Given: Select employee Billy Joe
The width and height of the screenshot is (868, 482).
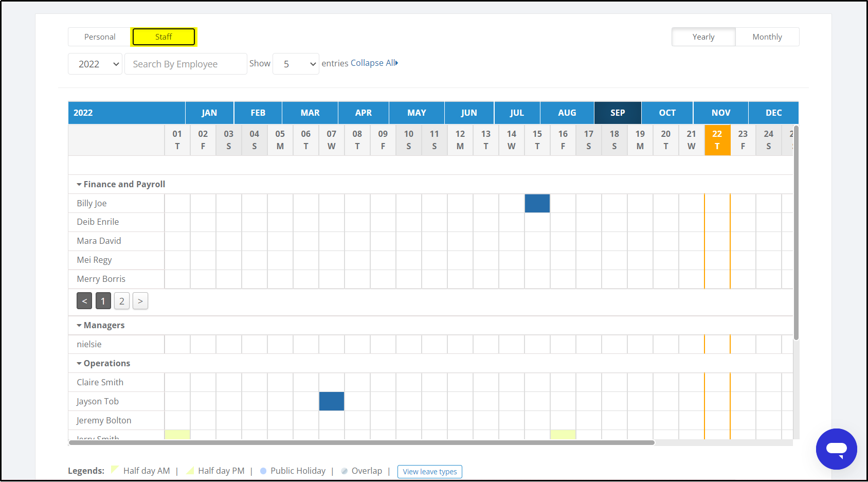Looking at the screenshot, I should (92, 203).
